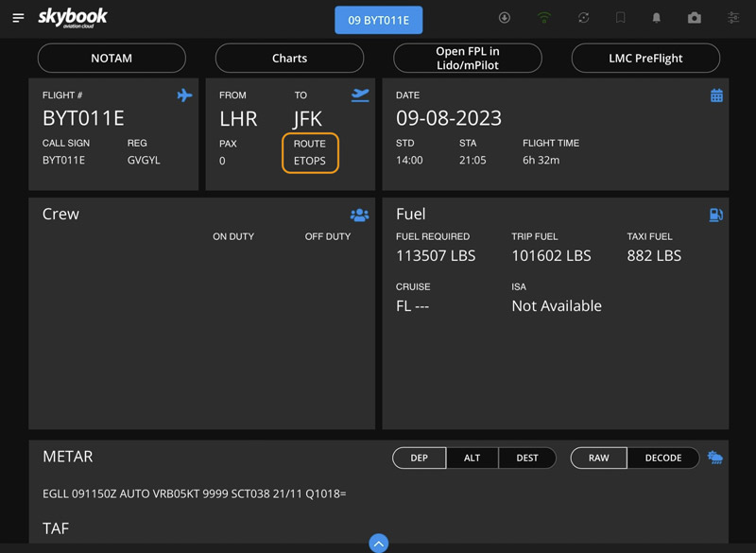Screen dimensions: 756x553
Task: Open notifications bell
Action: 657,18
